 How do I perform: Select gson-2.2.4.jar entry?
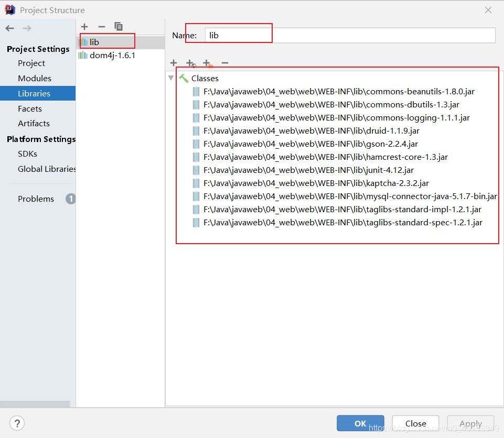point(310,144)
